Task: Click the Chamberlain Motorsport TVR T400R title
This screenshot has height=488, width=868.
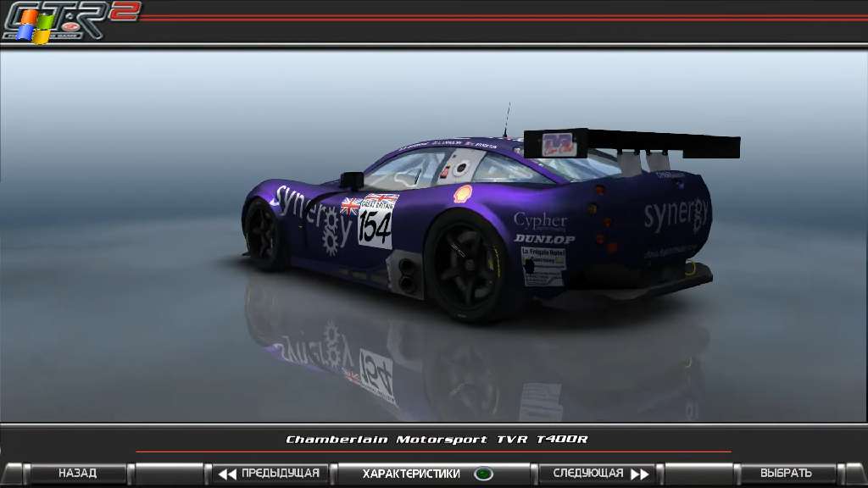Action: click(437, 440)
